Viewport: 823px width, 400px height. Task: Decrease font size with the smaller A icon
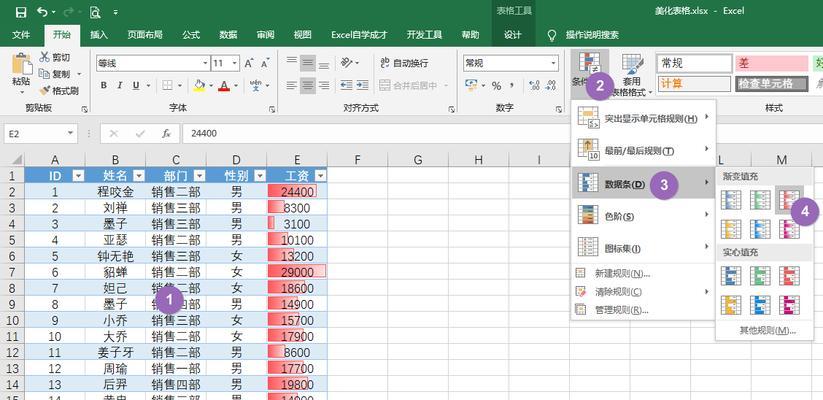pos(265,64)
